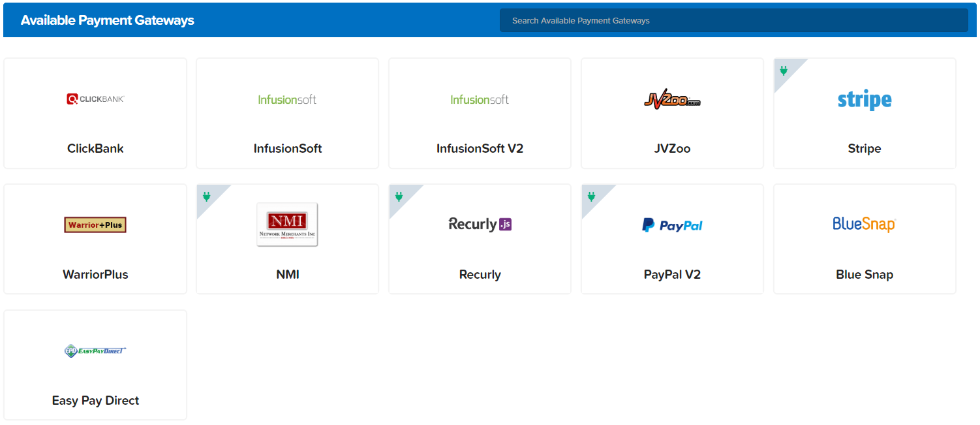Select the Stripe gateway label
This screenshot has width=980, height=425.
coord(865,149)
